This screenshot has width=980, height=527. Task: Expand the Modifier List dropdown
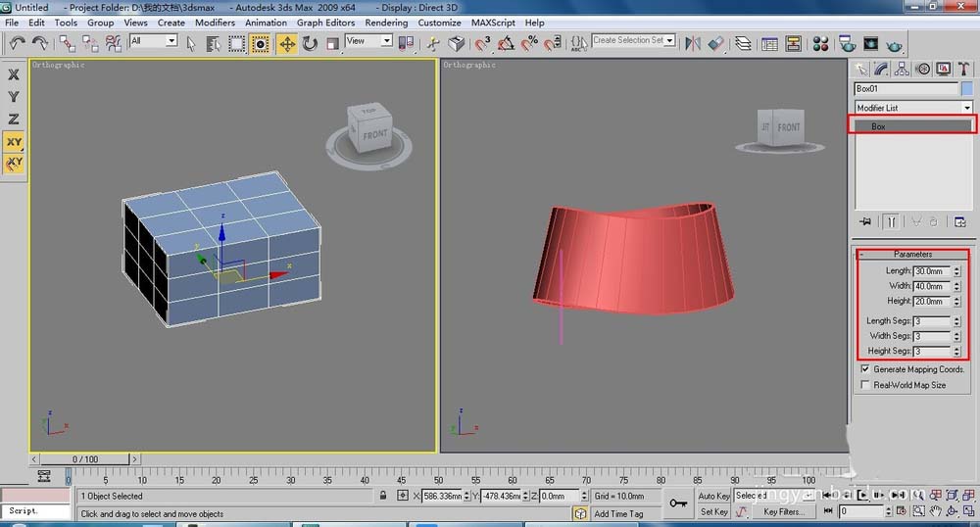click(x=912, y=108)
